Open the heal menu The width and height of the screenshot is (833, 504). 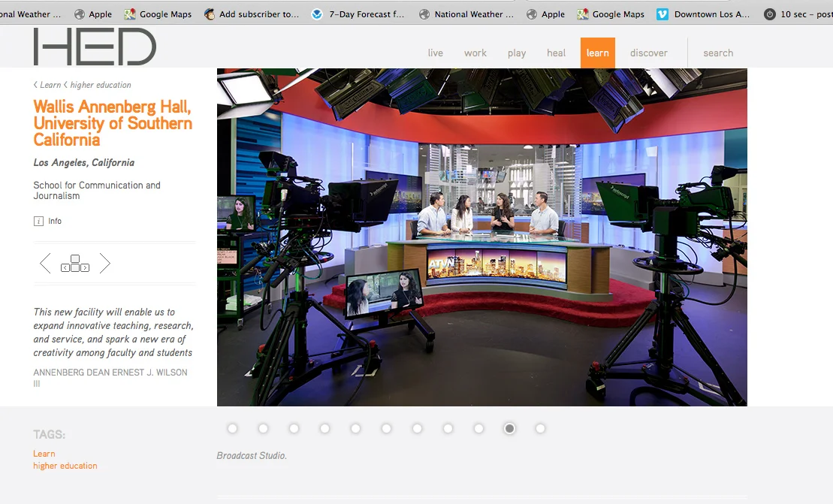pyautogui.click(x=557, y=53)
